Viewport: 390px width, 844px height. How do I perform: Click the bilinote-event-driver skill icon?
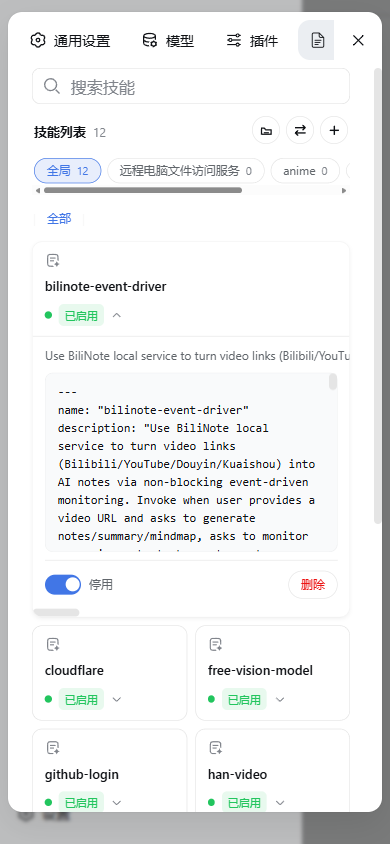coord(53,261)
